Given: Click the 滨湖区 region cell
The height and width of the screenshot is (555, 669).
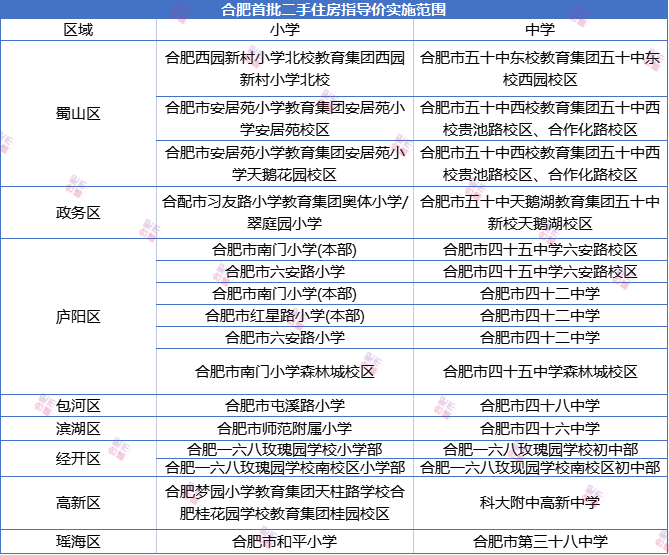Looking at the screenshot, I should (79, 429).
